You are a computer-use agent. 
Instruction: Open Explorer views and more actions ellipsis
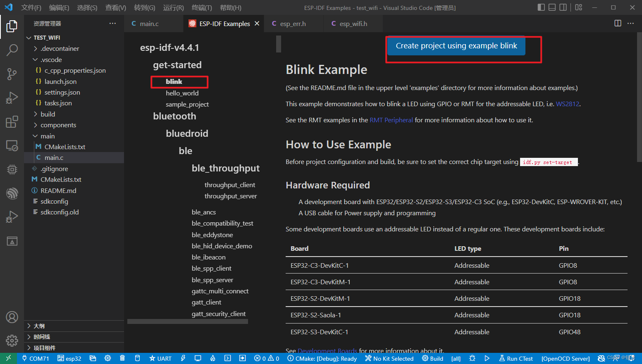point(112,23)
